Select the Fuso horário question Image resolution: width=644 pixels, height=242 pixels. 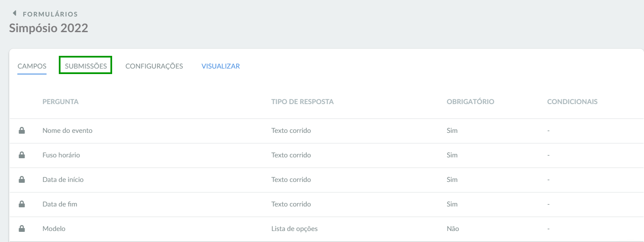point(61,155)
